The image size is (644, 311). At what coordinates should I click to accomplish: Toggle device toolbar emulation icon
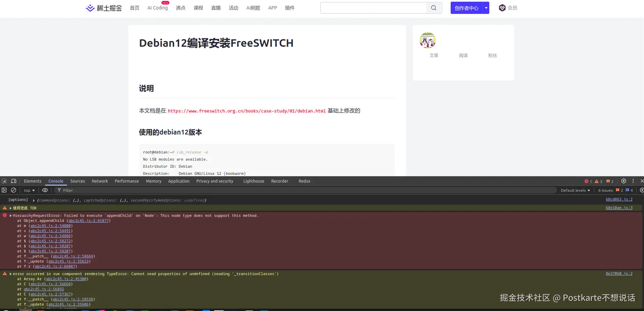[14, 181]
